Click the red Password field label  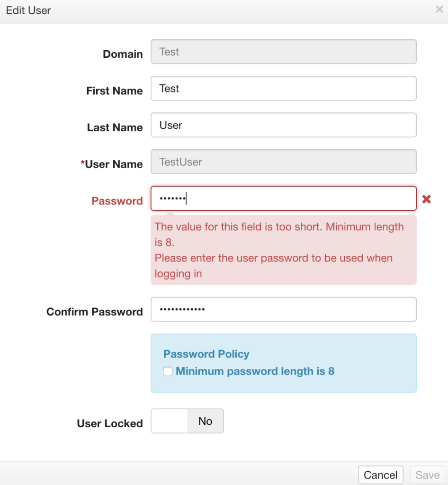click(117, 201)
